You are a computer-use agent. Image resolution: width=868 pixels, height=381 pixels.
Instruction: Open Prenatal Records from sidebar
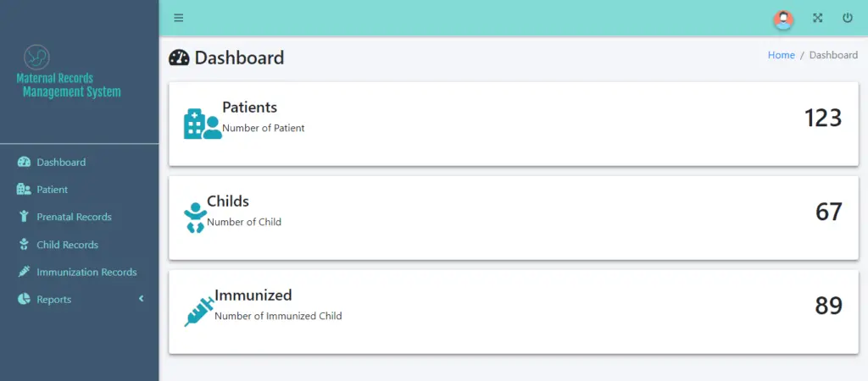[x=74, y=217]
